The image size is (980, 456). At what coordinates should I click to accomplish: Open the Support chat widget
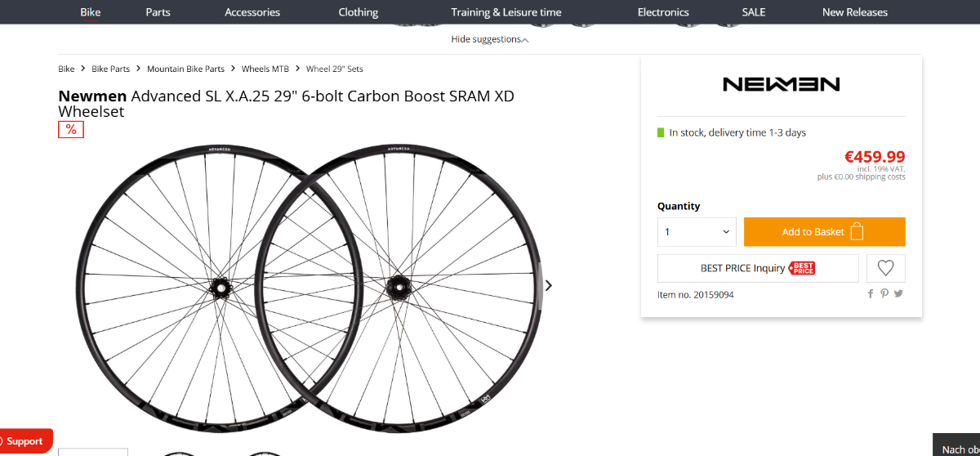point(25,441)
